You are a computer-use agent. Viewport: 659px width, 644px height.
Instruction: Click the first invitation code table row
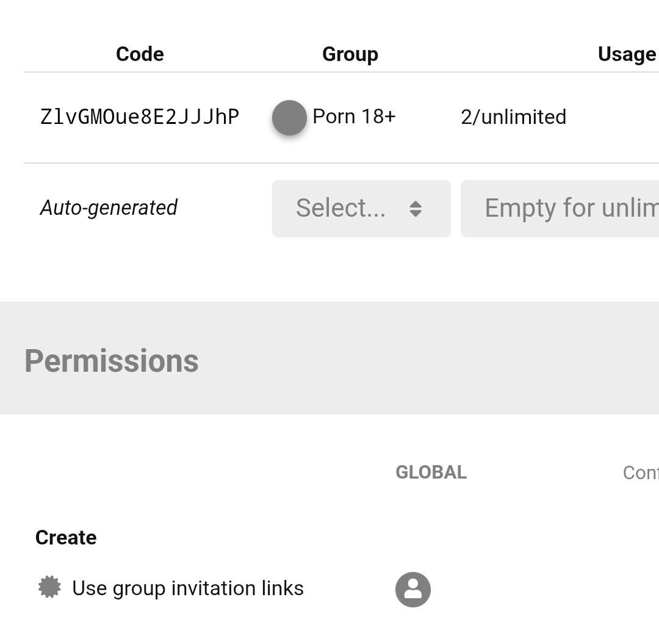[x=341, y=118]
